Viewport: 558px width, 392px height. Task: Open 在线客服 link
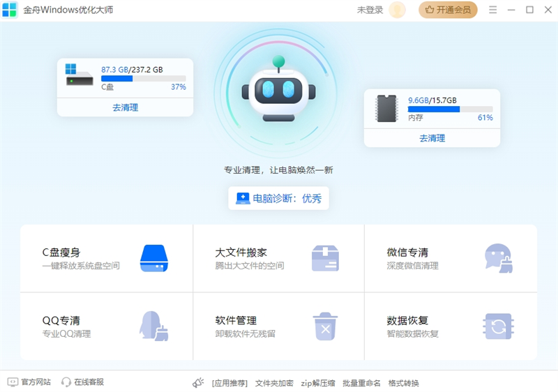(89, 382)
